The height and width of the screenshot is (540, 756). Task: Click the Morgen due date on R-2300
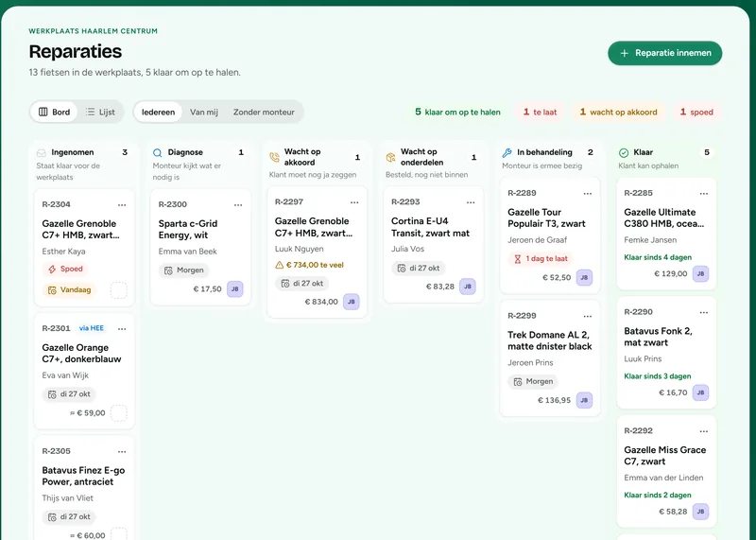pyautogui.click(x=183, y=270)
